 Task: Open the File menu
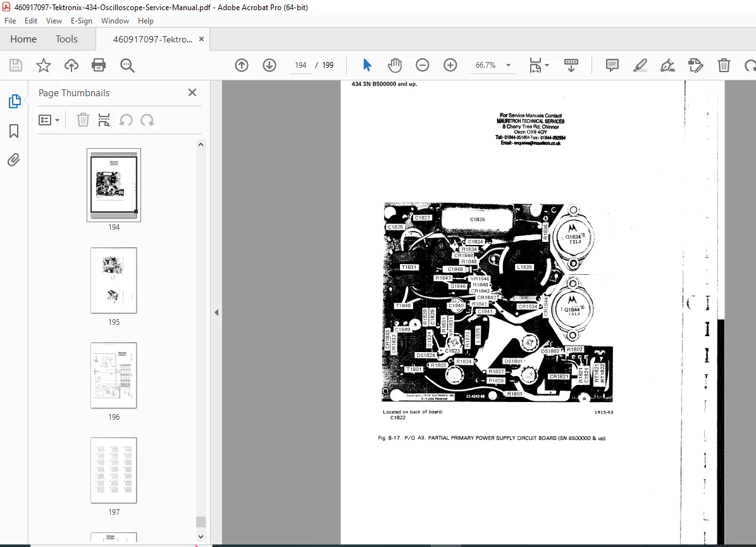coord(10,21)
